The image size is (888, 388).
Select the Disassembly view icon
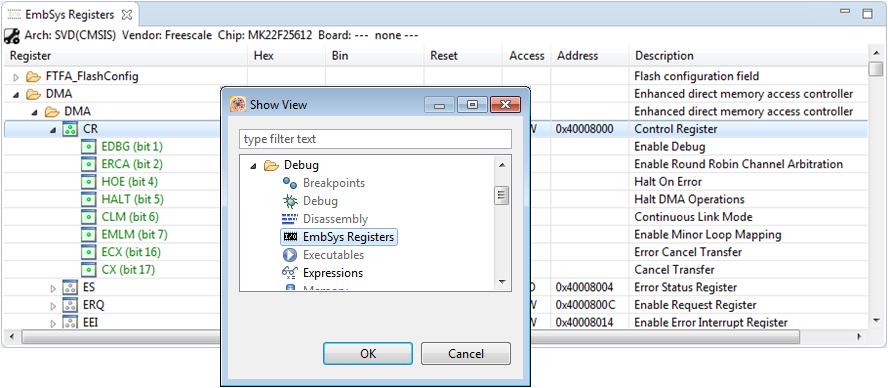(289, 219)
